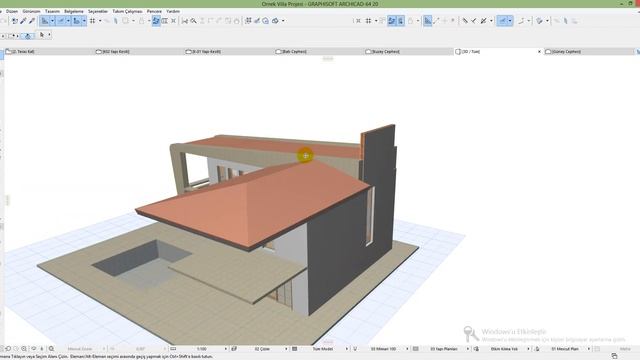Viewport: 640px width, 360px height.
Task: Open the Mevcut Zoom dropdown
Action: pos(104,349)
